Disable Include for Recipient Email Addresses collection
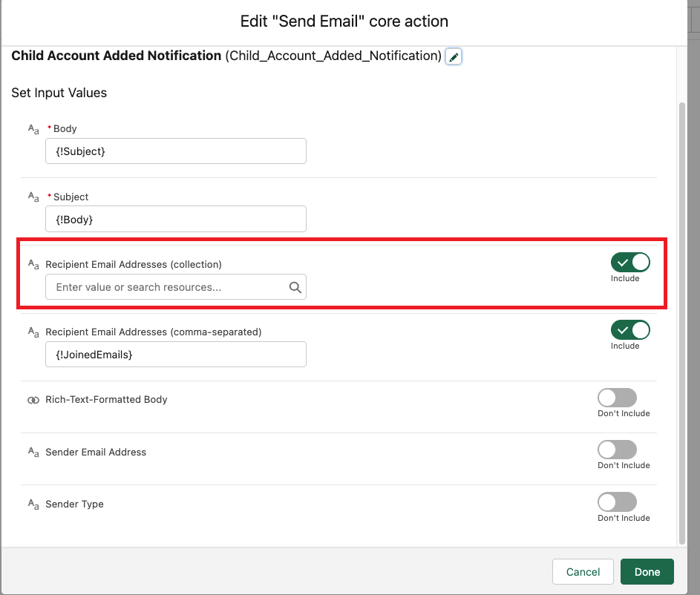 pyautogui.click(x=630, y=262)
